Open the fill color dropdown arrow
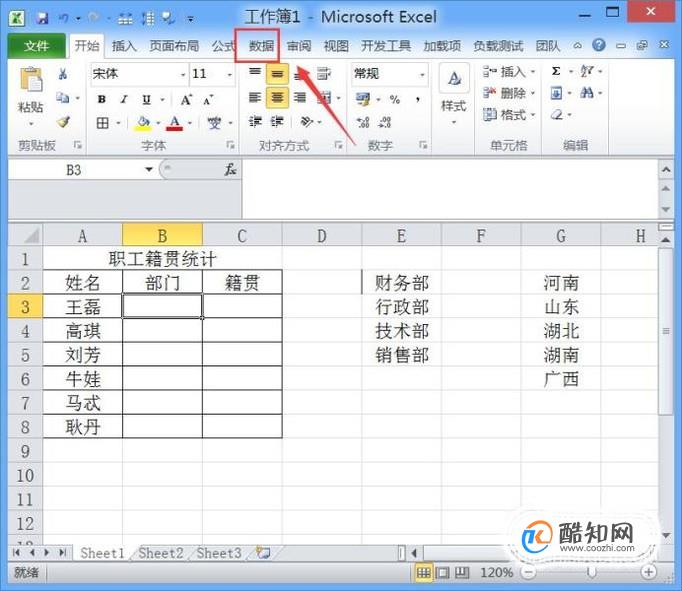 (x=158, y=124)
